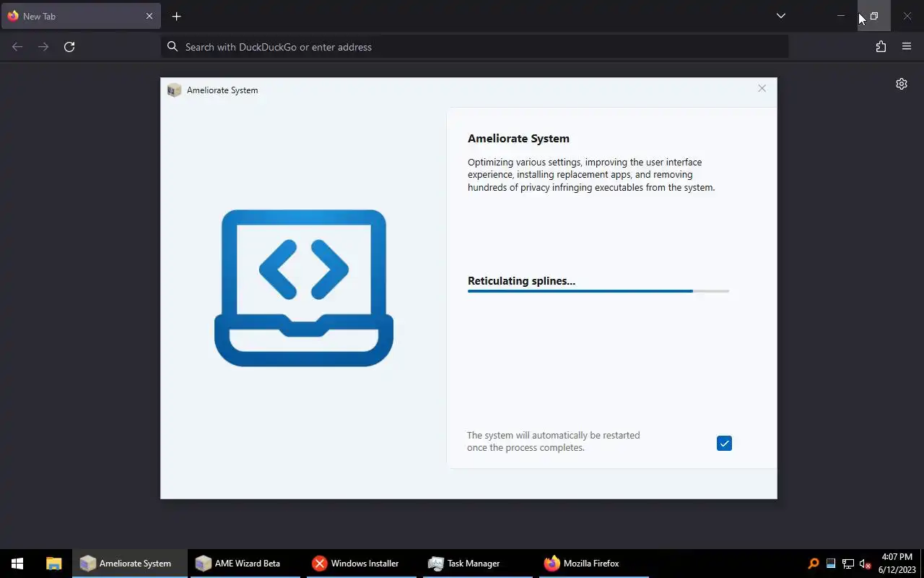The width and height of the screenshot is (924, 578).
Task: Uncheck the automatic restart checkbox
Action: tap(724, 444)
